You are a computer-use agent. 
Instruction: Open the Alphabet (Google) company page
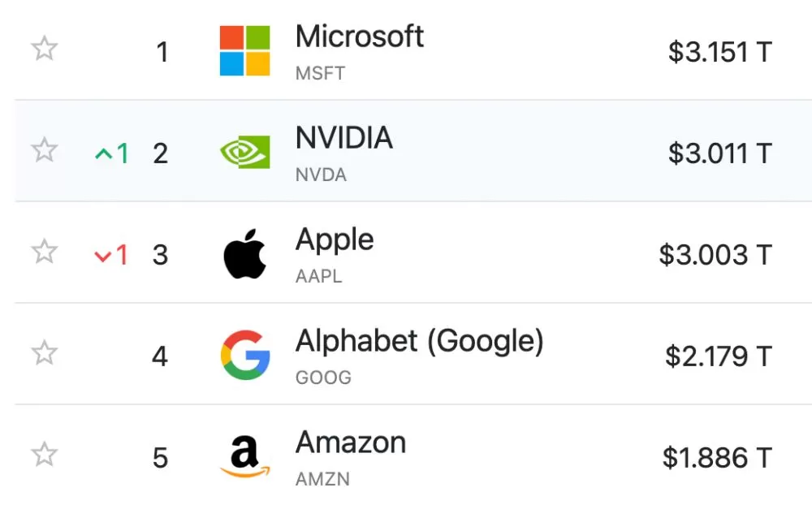pyautogui.click(x=420, y=341)
